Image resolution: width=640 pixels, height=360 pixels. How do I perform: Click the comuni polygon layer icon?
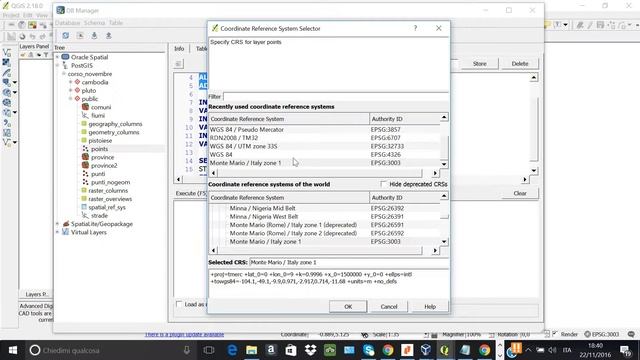pos(85,107)
